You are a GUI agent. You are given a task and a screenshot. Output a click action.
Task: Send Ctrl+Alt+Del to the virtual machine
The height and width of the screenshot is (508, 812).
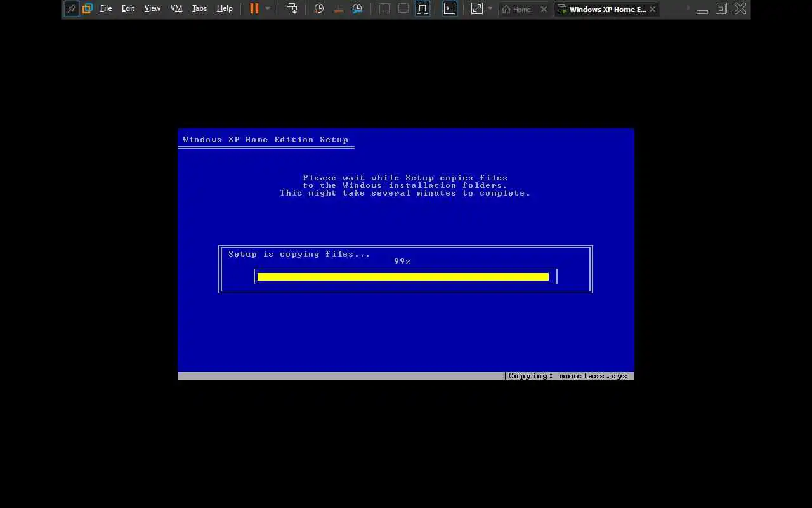coord(292,9)
